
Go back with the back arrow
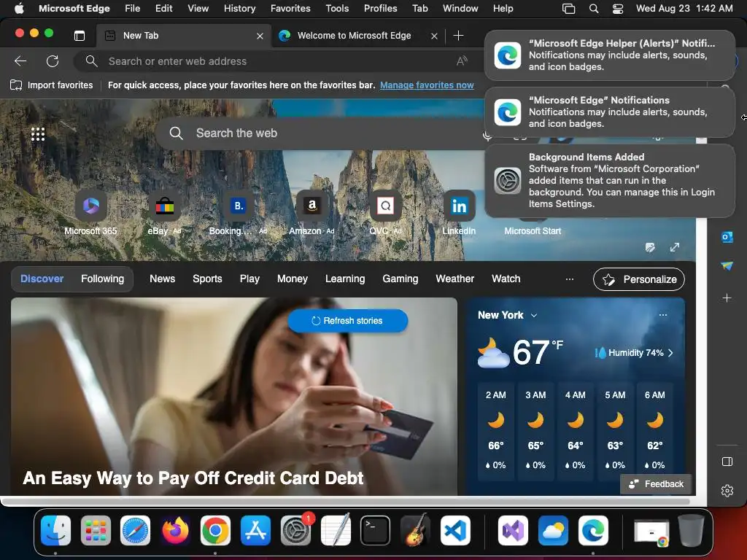[20, 61]
